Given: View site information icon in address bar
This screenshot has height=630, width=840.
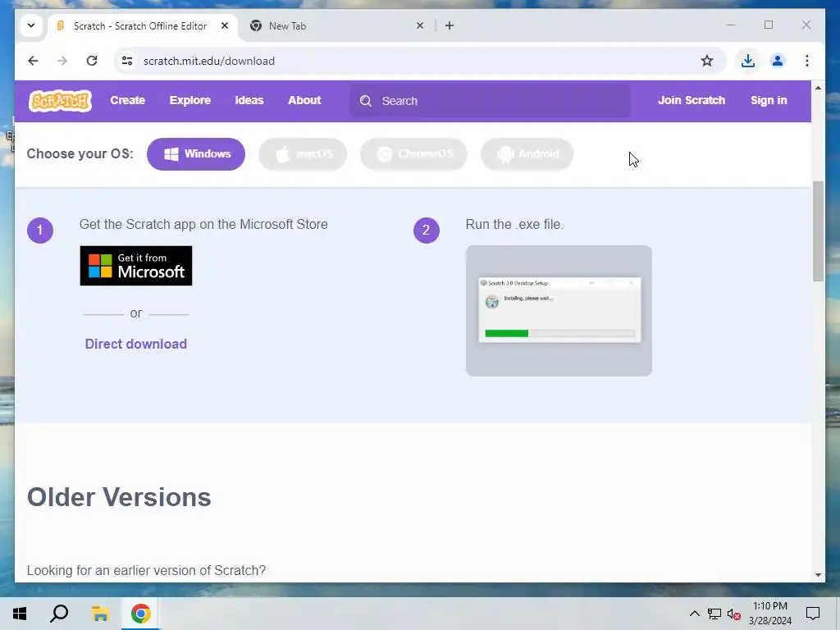Looking at the screenshot, I should 127,61.
